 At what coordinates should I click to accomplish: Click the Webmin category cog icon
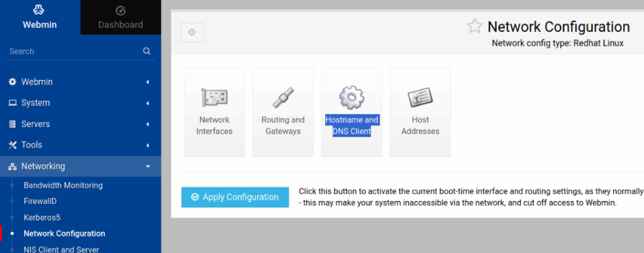point(13,82)
